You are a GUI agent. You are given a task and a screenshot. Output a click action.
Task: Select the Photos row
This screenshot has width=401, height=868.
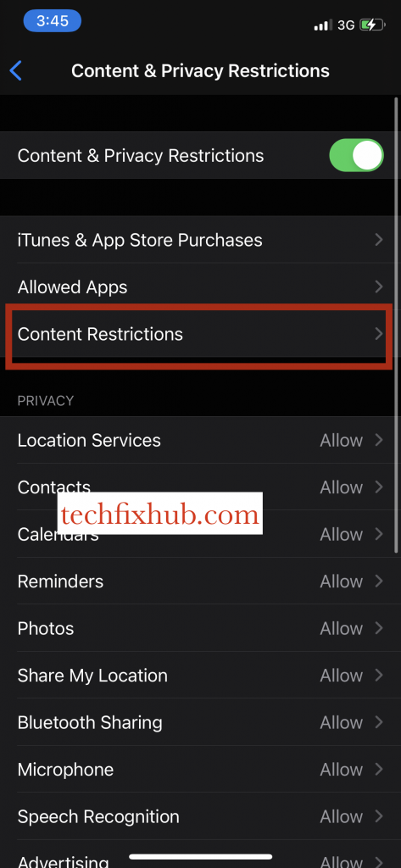pyautogui.click(x=200, y=628)
